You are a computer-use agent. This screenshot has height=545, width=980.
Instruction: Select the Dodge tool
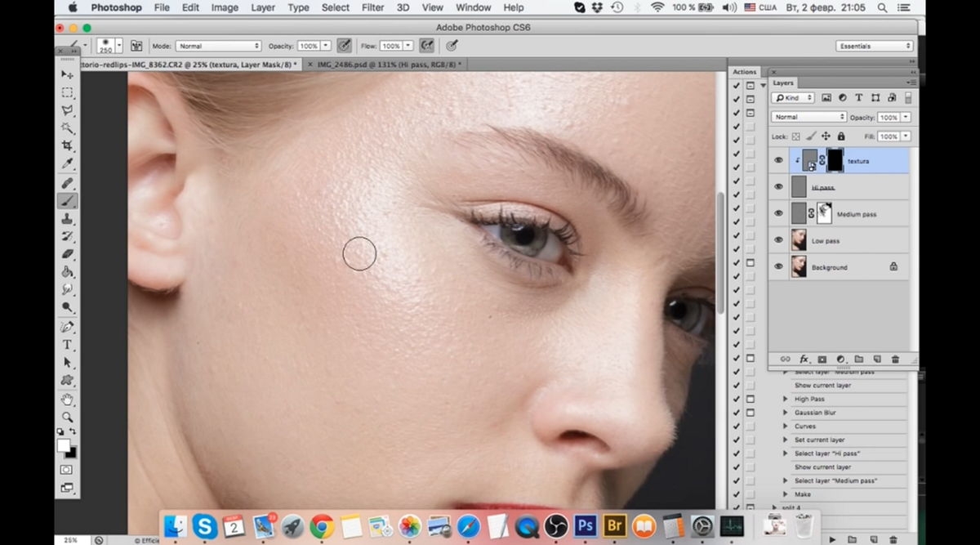68,307
